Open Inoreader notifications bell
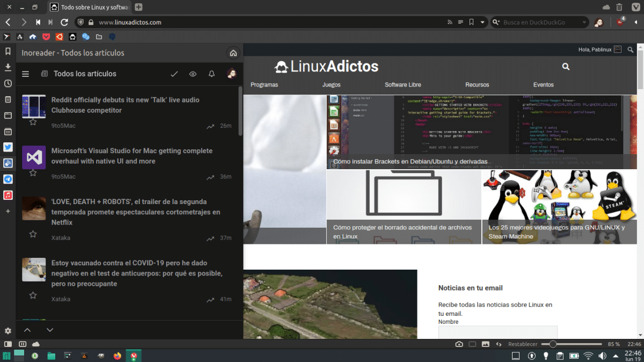The width and height of the screenshot is (644, 362). click(x=211, y=74)
